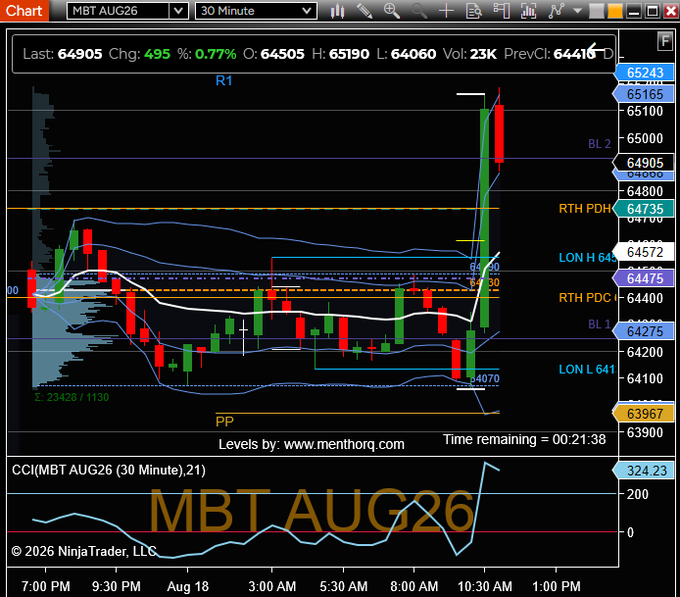Screen dimensions: 680x597
Task: Open the strategies line-node icon
Action: pyautogui.click(x=556, y=11)
